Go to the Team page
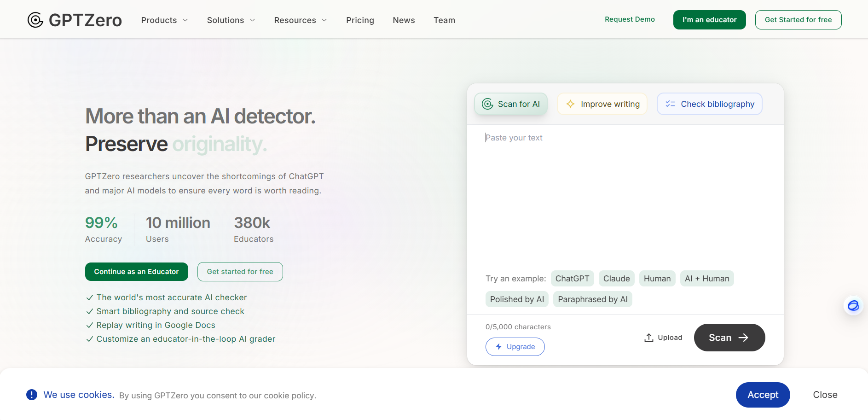Viewport: 868px width, 420px height. click(444, 20)
